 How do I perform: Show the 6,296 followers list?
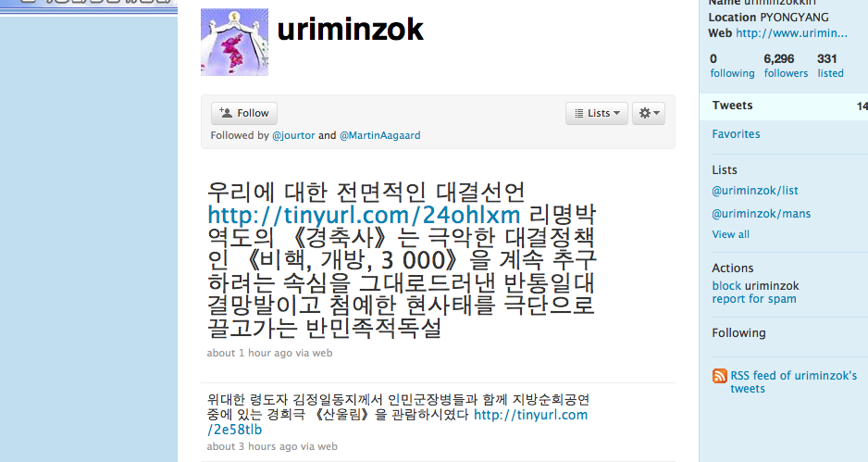(x=786, y=66)
